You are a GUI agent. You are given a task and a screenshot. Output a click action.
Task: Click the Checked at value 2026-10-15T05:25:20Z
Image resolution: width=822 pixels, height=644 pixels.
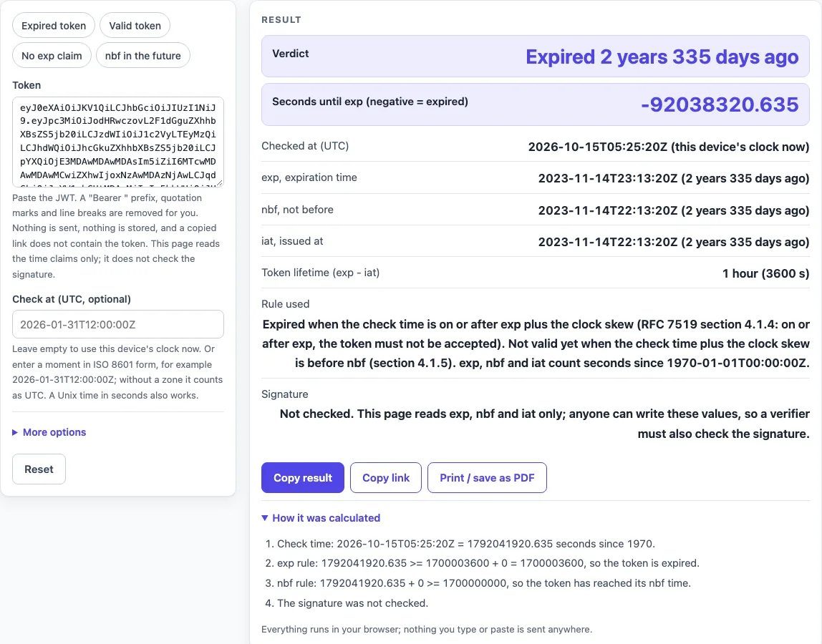point(668,147)
